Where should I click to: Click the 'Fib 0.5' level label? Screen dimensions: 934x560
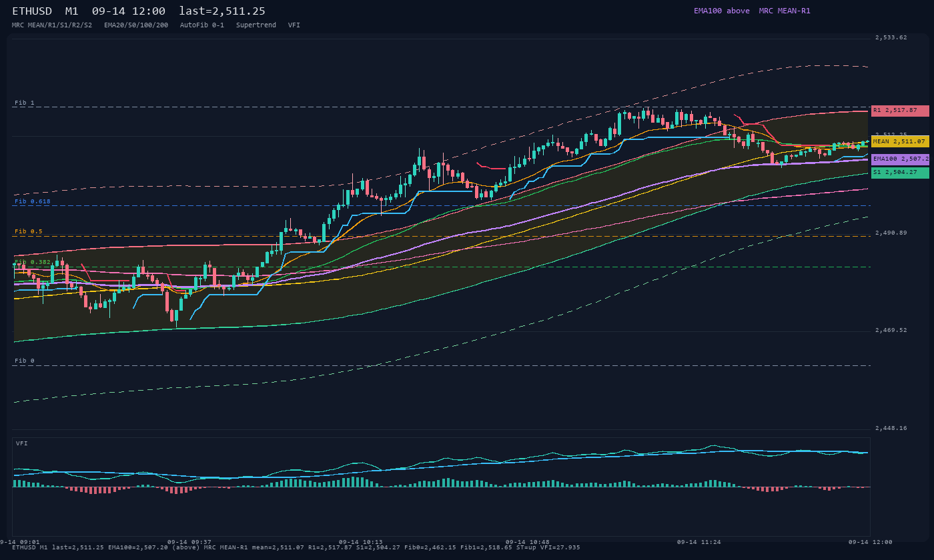coord(29,231)
